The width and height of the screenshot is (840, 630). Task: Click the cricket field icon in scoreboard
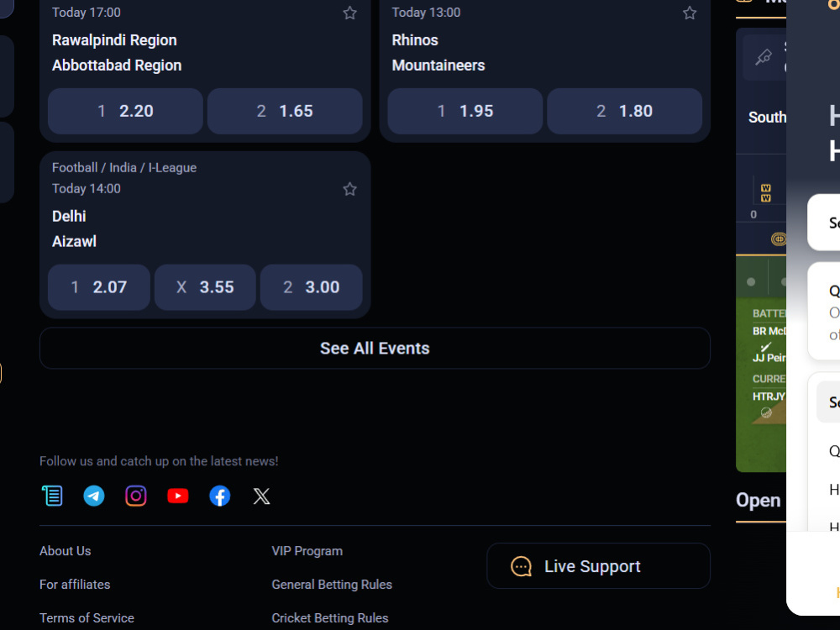779,239
